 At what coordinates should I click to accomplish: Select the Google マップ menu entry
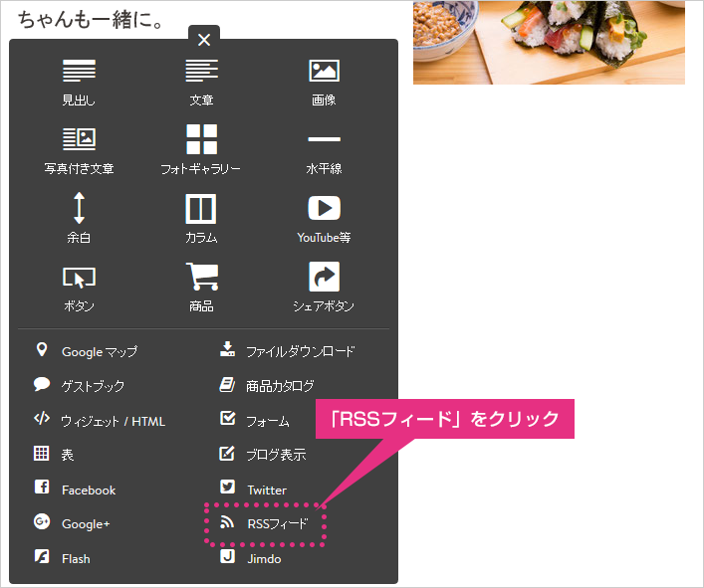tap(100, 351)
